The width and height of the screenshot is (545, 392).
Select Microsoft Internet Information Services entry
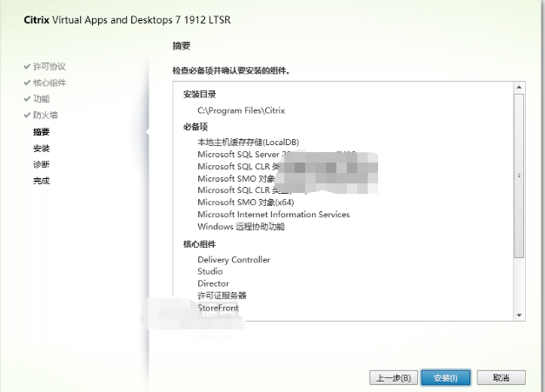click(274, 215)
